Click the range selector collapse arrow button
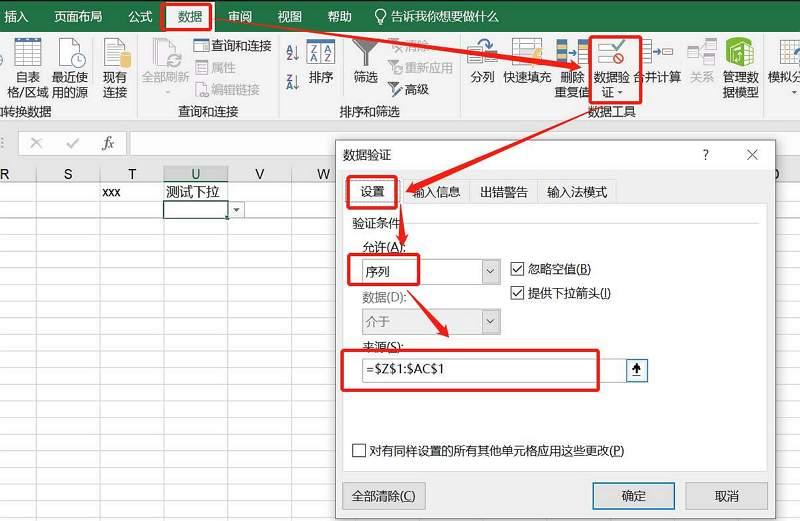This screenshot has height=521, width=800. coord(637,370)
